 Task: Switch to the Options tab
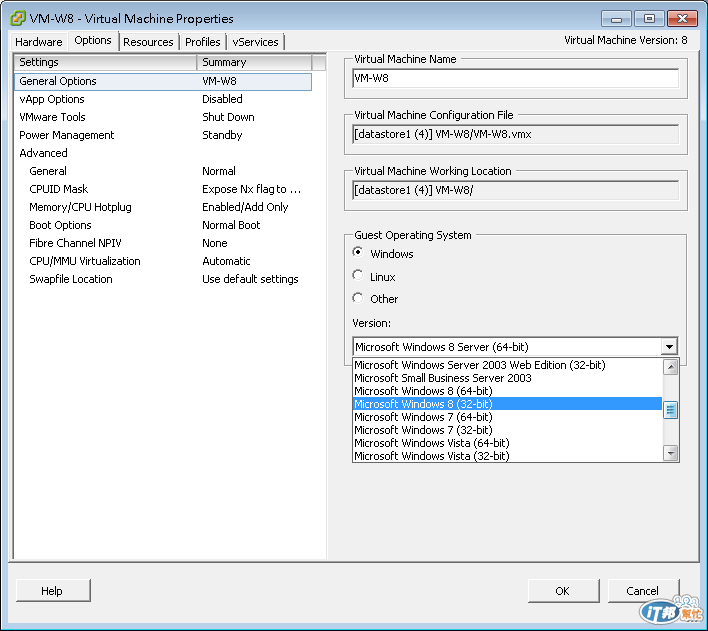pyautogui.click(x=93, y=41)
